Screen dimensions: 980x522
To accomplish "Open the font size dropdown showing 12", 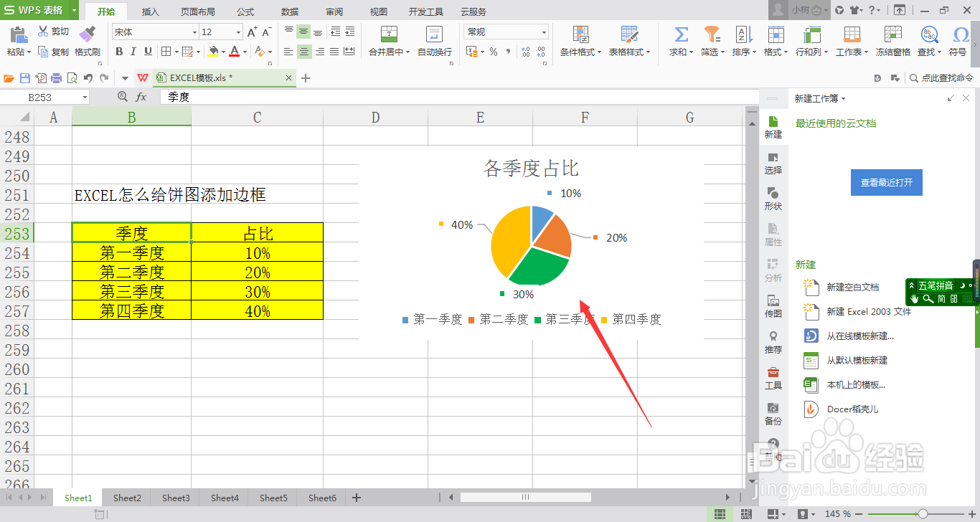I will pyautogui.click(x=239, y=32).
